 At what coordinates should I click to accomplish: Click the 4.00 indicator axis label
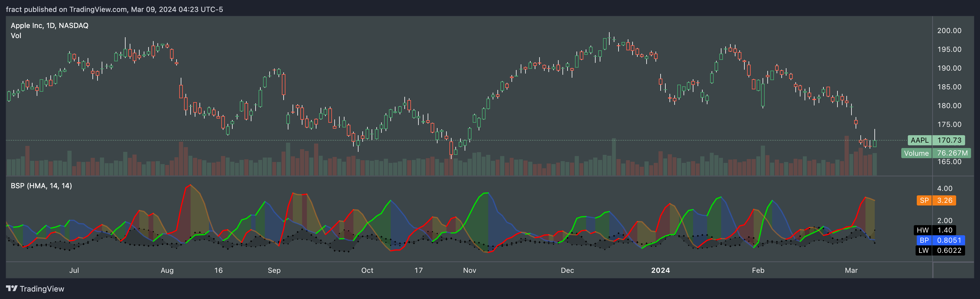(944, 189)
